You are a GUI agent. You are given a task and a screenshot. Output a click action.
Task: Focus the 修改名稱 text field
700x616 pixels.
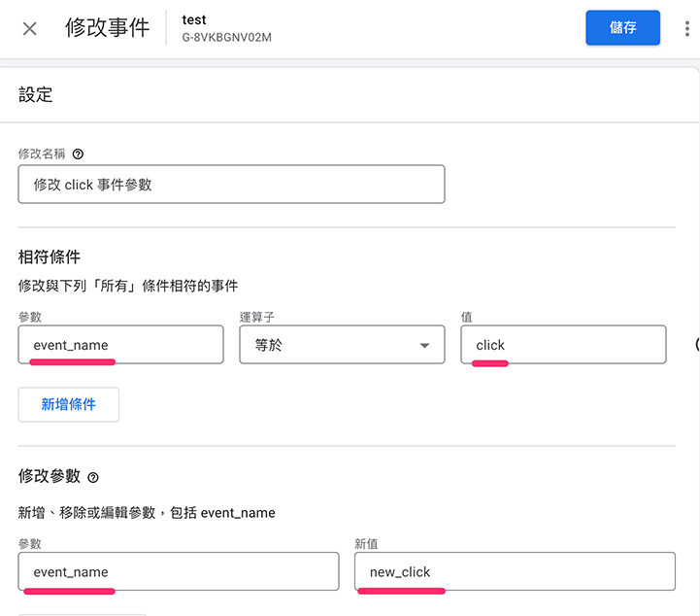pyautogui.click(x=231, y=184)
